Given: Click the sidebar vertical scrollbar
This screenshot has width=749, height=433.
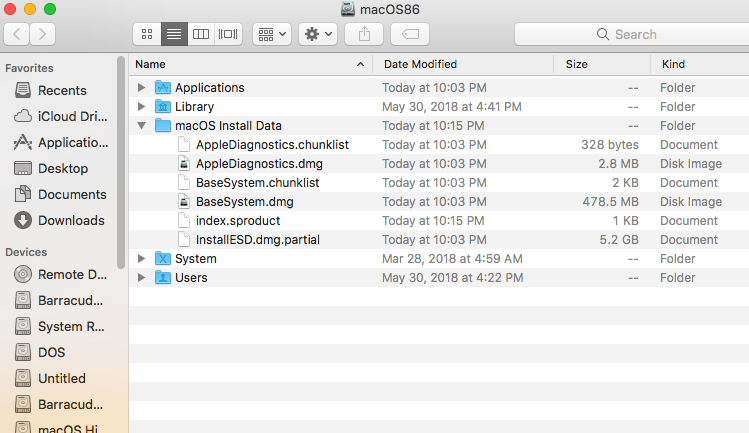Looking at the screenshot, I should (x=121, y=162).
